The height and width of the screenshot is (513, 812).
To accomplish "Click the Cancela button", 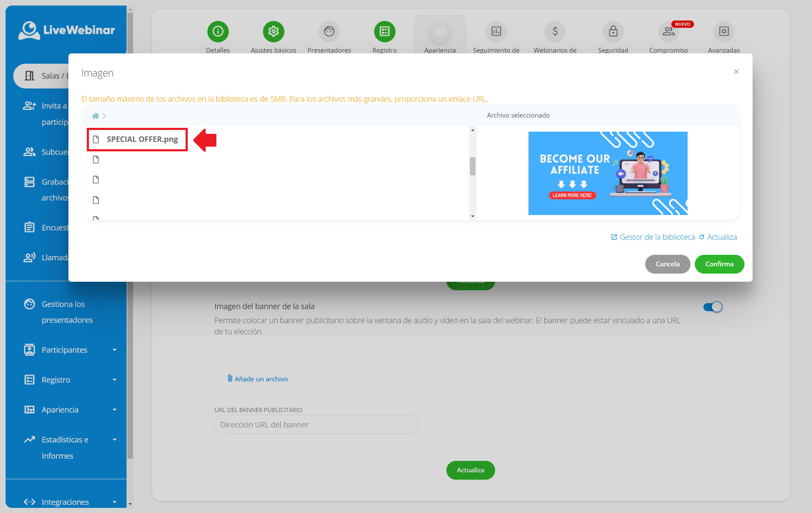I will pyautogui.click(x=667, y=264).
